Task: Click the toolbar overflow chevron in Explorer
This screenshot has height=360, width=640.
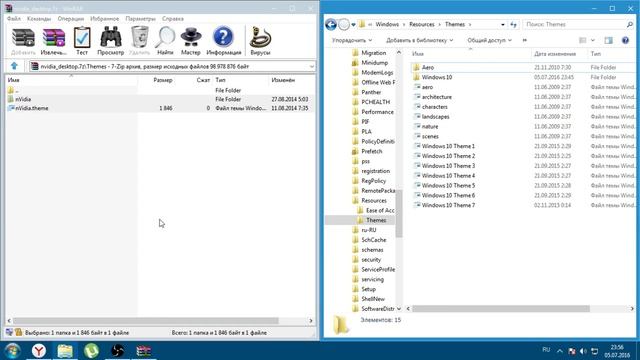Action: (525, 40)
